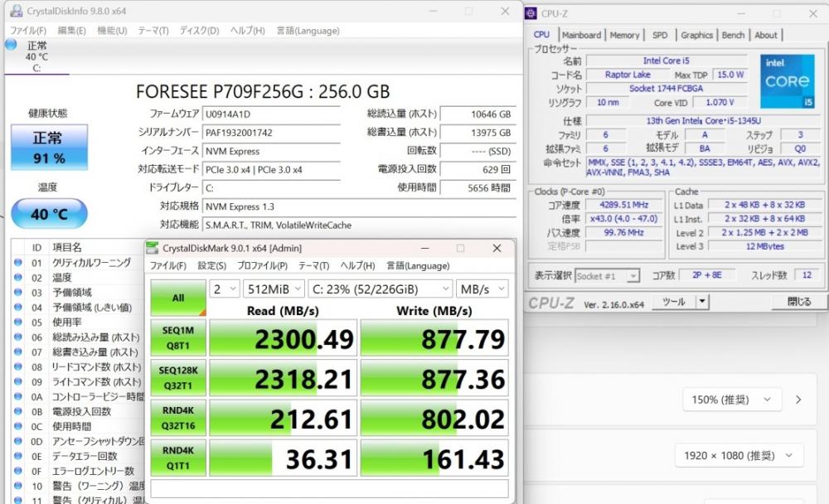The width and height of the screenshot is (829, 504).
Task: Click status dot for ID 0E データエラー回数
Action: [18, 455]
